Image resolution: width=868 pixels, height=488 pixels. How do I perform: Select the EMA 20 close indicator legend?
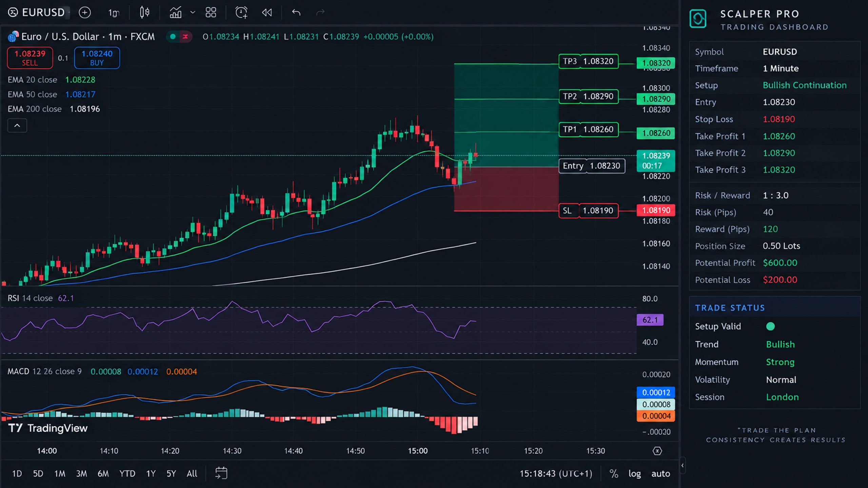click(52, 80)
